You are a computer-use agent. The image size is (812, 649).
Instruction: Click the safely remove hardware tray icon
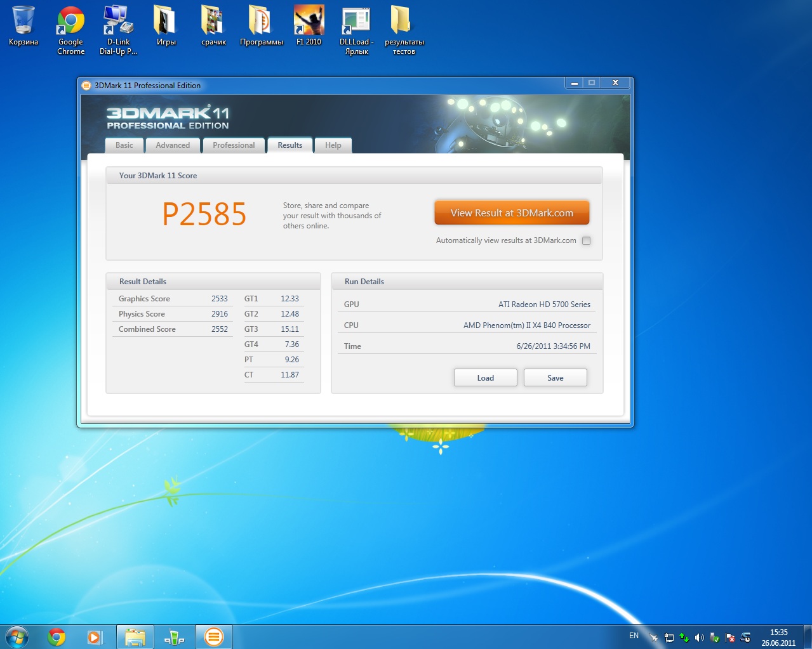click(714, 638)
